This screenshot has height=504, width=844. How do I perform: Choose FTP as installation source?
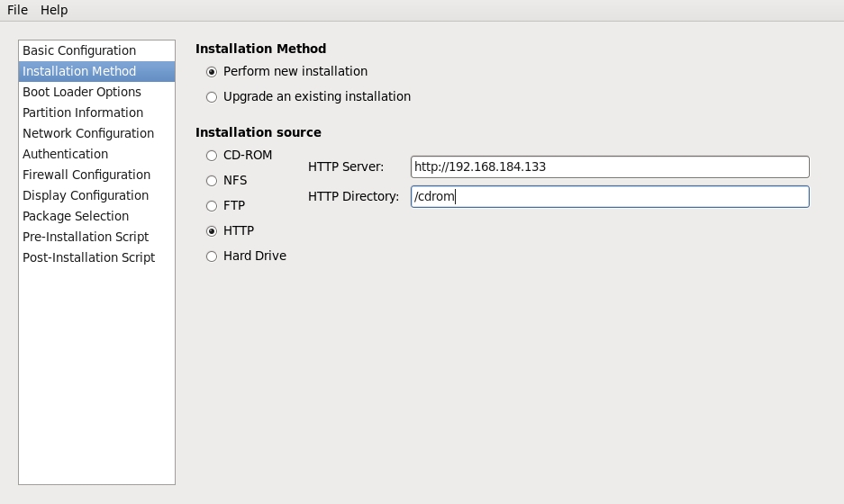(212, 206)
